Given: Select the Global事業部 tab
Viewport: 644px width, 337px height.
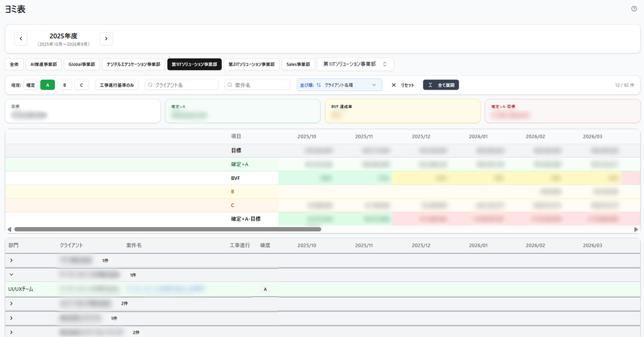Looking at the screenshot, I should point(82,64).
